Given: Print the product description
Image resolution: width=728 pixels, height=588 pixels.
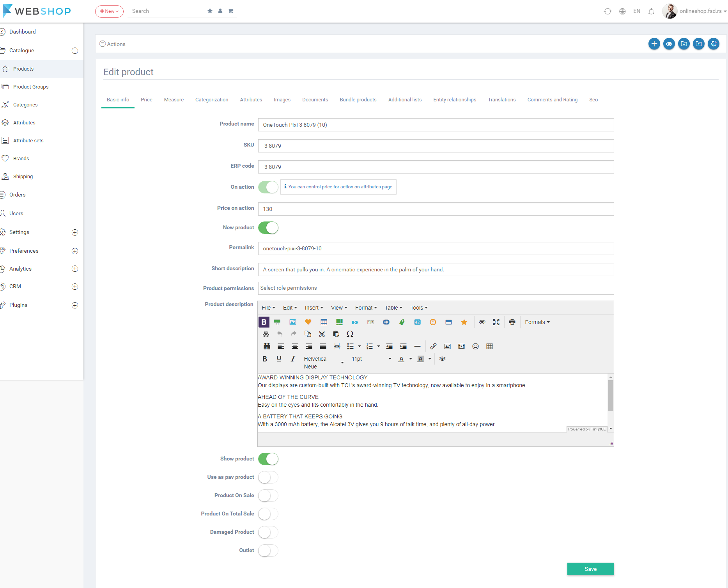Looking at the screenshot, I should coord(512,322).
